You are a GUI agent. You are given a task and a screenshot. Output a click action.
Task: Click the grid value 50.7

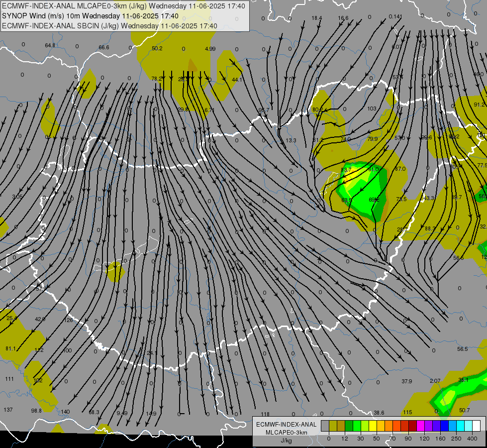(464, 410)
